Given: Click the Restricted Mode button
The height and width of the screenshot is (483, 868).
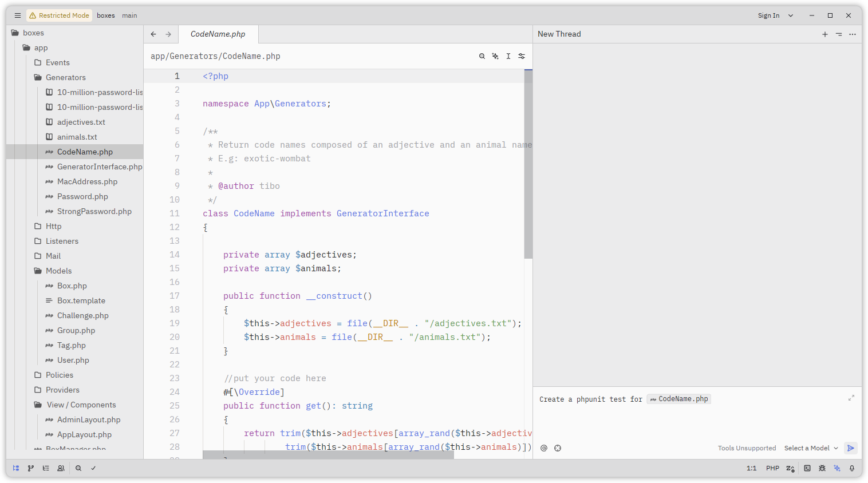Looking at the screenshot, I should pyautogui.click(x=60, y=15).
